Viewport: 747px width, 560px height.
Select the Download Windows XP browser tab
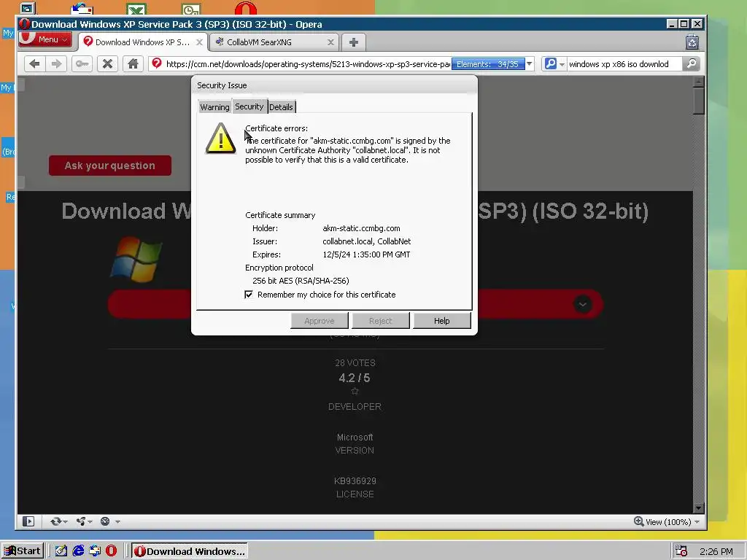pyautogui.click(x=142, y=42)
